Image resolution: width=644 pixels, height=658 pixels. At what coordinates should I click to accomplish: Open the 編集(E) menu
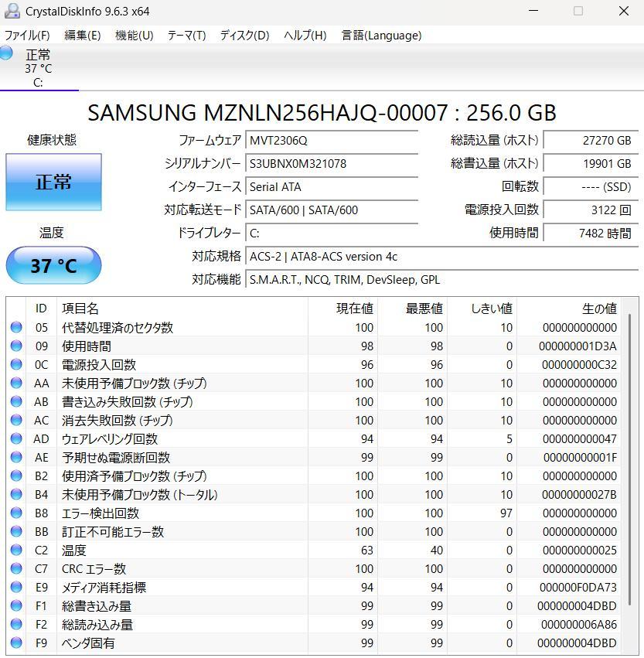point(82,36)
